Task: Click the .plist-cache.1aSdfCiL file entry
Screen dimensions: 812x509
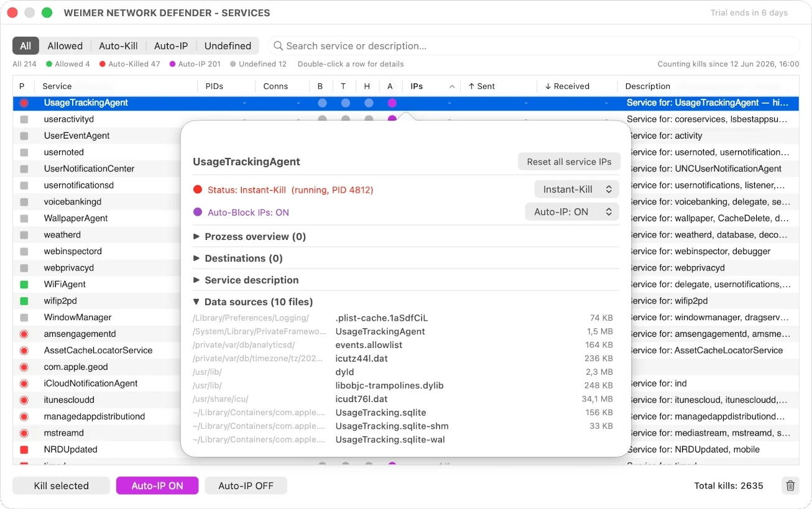Action: [x=381, y=318]
